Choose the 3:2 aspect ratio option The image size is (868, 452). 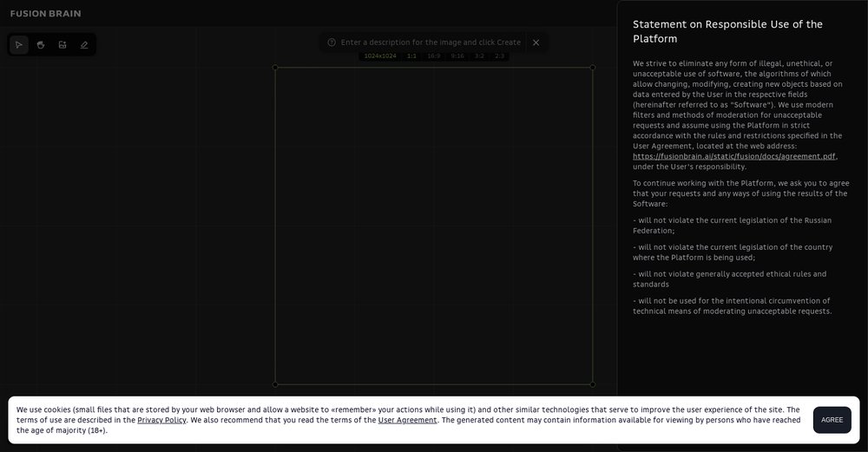[x=479, y=56]
